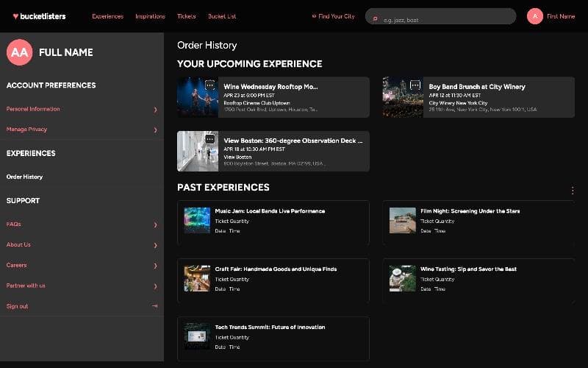The image size is (588, 368).
Task: Expand the Manage Privacy chevron
Action: 155,130
